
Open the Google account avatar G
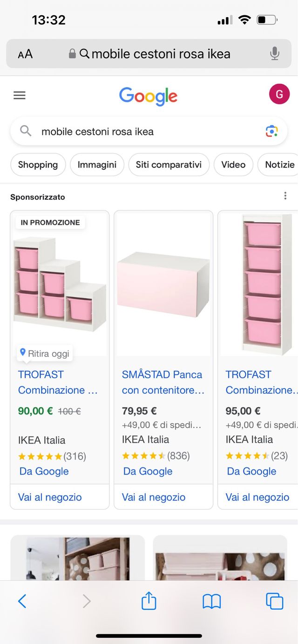point(279,94)
